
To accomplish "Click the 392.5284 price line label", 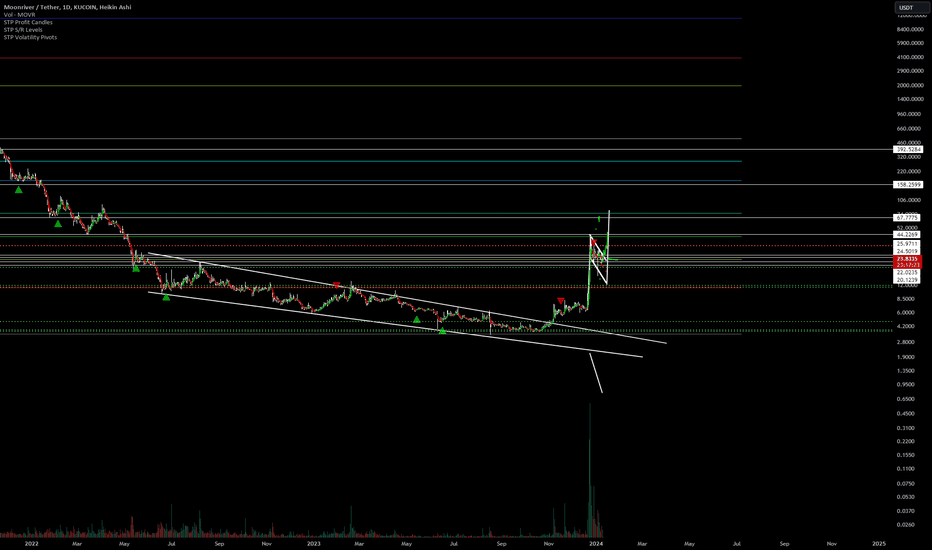I will 908,149.
